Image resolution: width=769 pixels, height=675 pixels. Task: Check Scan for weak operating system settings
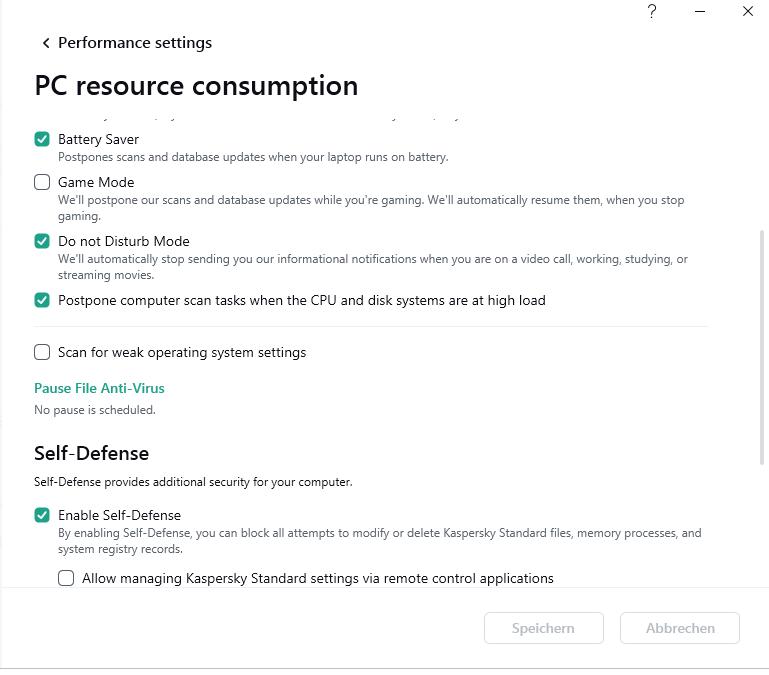42,352
